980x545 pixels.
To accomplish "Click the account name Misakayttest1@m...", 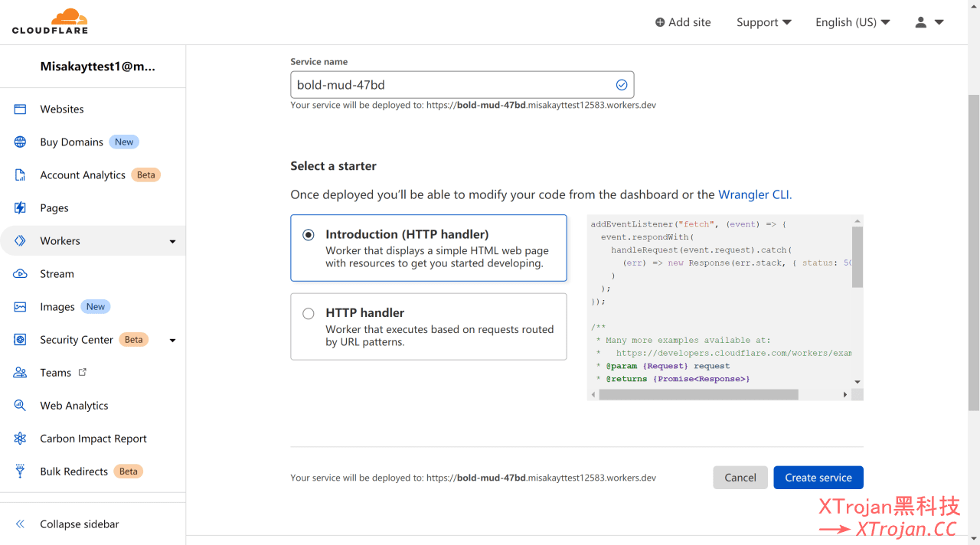I will tap(97, 67).
